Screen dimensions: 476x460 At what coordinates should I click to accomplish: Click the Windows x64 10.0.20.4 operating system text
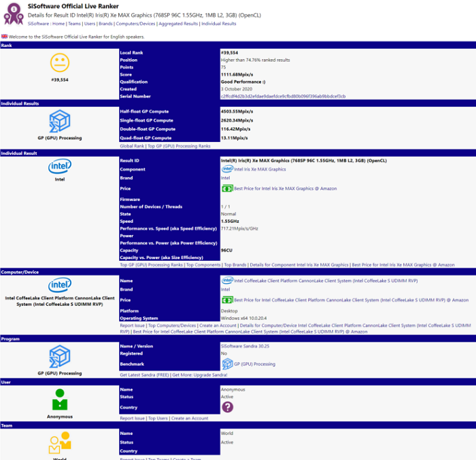(x=243, y=318)
